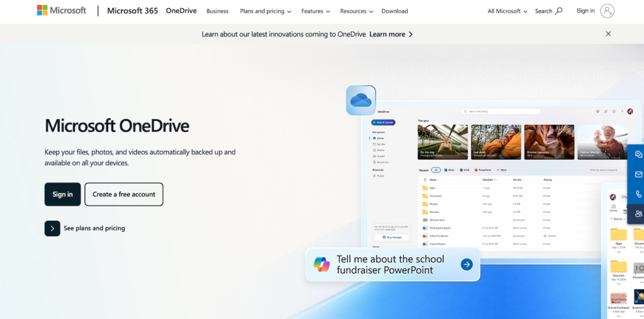Expand the Features dropdown menu
The width and height of the screenshot is (644, 319).
pos(315,11)
